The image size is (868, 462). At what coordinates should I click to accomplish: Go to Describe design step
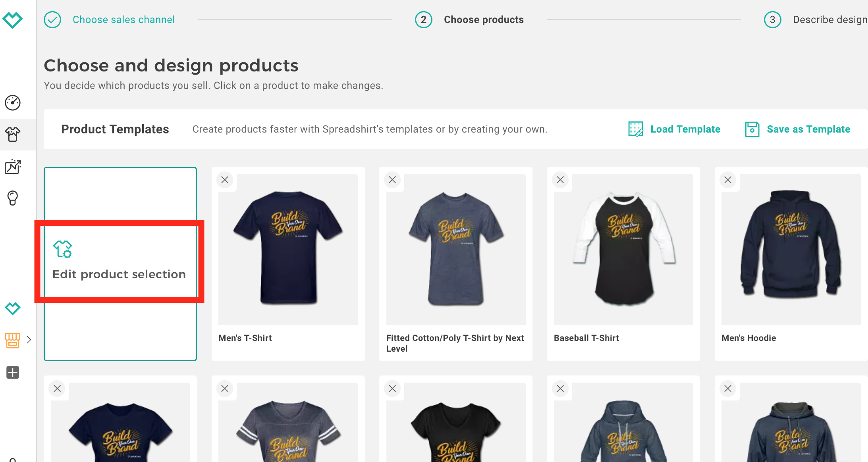(x=830, y=20)
